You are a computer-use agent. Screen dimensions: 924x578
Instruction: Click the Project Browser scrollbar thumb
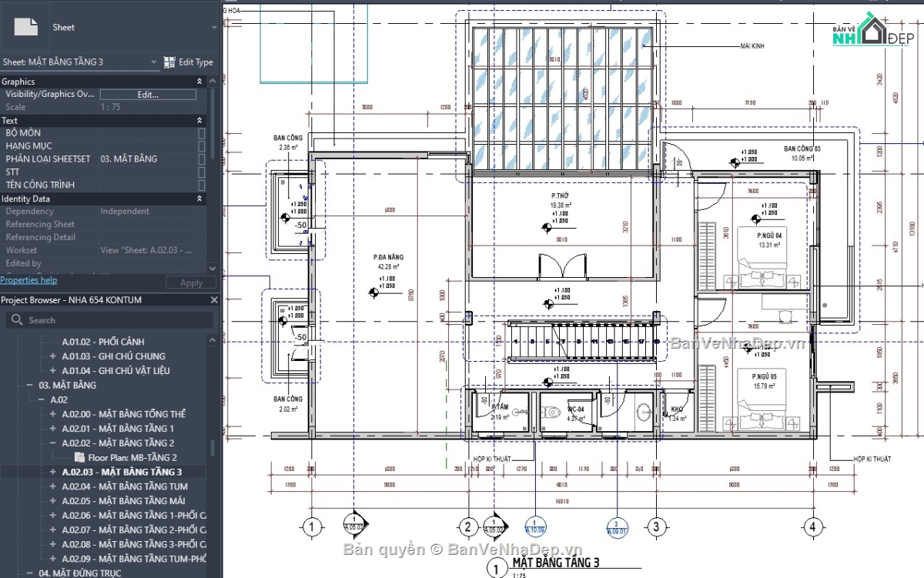213,448
